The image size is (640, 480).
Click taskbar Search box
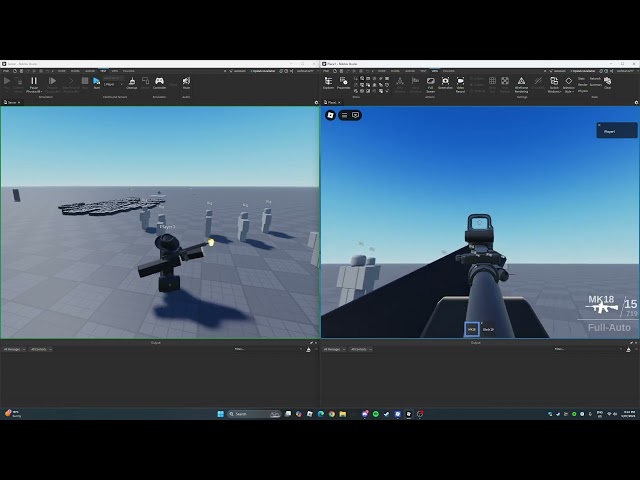(254, 414)
